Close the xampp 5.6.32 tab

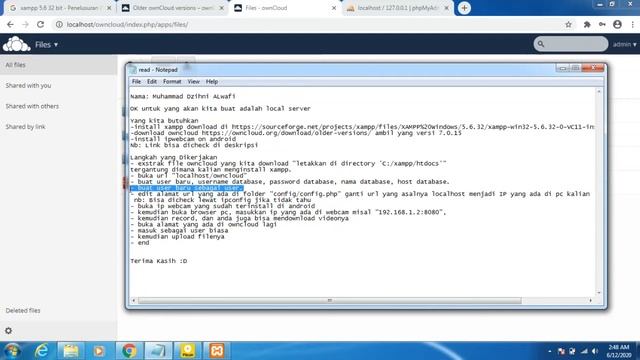109,8
